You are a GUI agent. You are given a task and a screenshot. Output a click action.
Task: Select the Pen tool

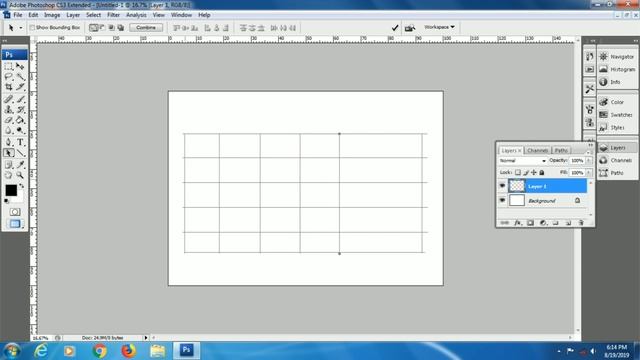coord(9,142)
